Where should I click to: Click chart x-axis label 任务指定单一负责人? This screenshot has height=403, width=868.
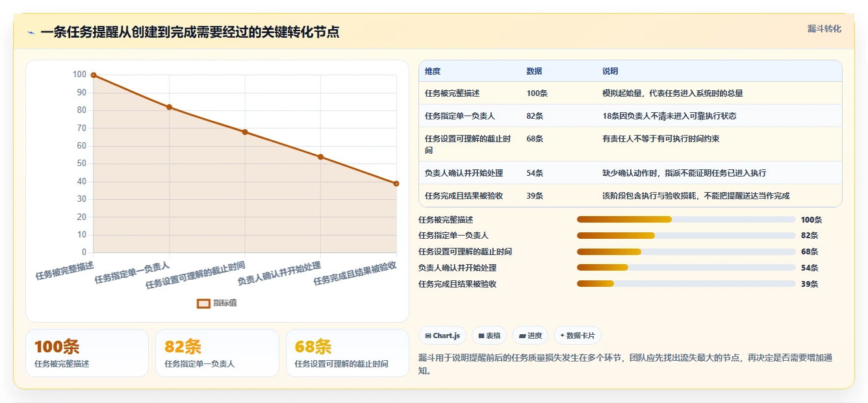tap(133, 273)
